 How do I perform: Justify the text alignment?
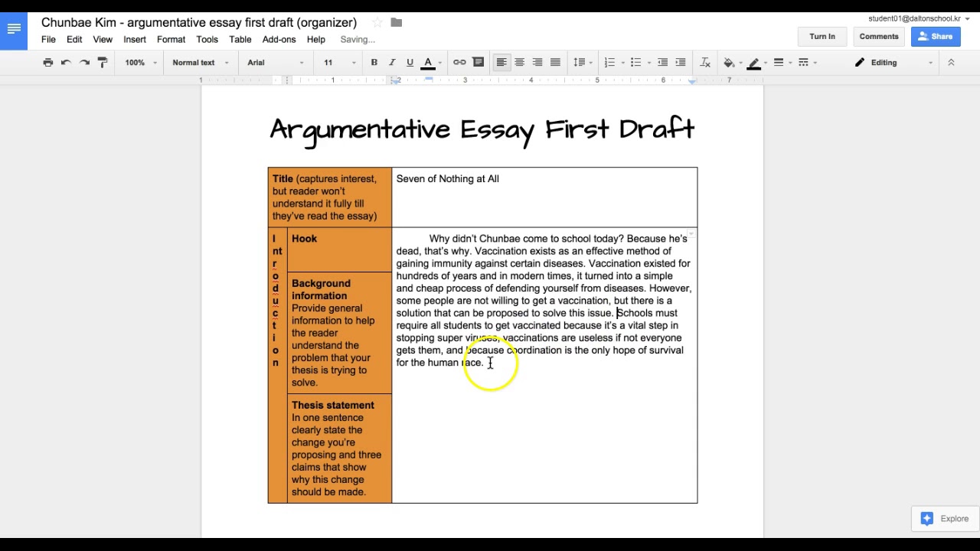tap(555, 63)
